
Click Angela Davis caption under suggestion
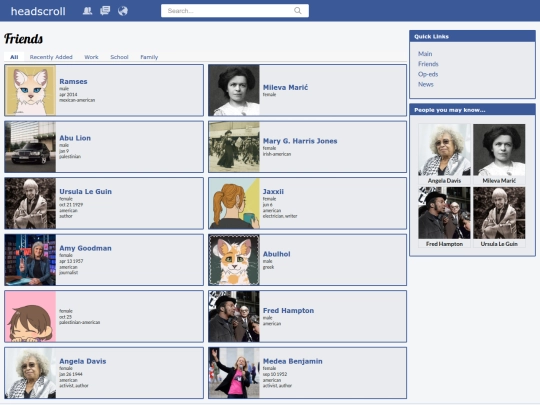pos(444,180)
